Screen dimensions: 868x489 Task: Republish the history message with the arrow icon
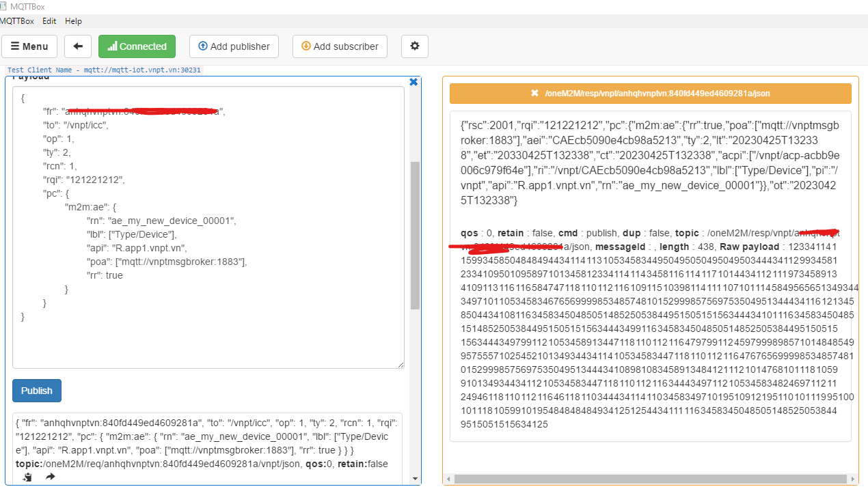50,477
